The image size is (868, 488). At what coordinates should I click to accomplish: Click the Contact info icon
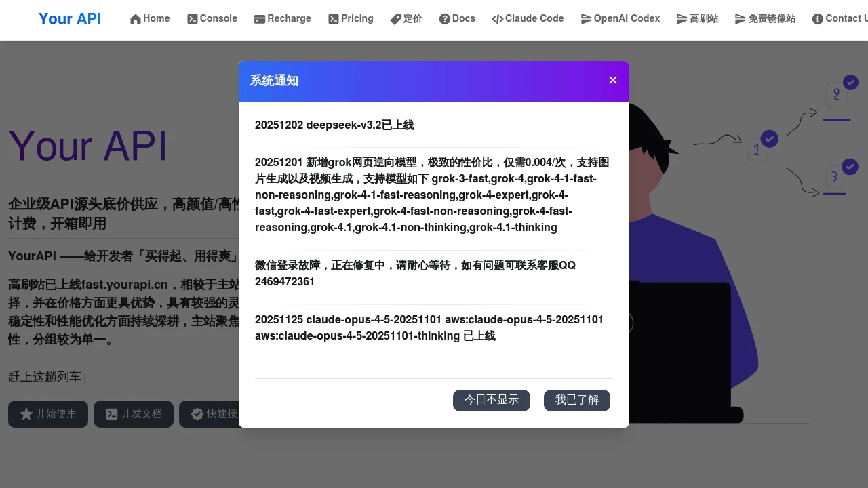coord(818,19)
